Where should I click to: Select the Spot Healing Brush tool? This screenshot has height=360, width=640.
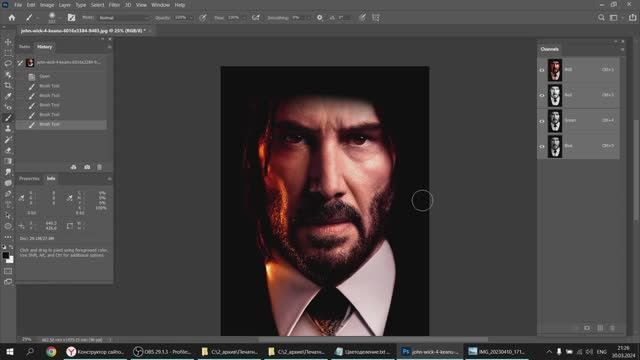8,107
